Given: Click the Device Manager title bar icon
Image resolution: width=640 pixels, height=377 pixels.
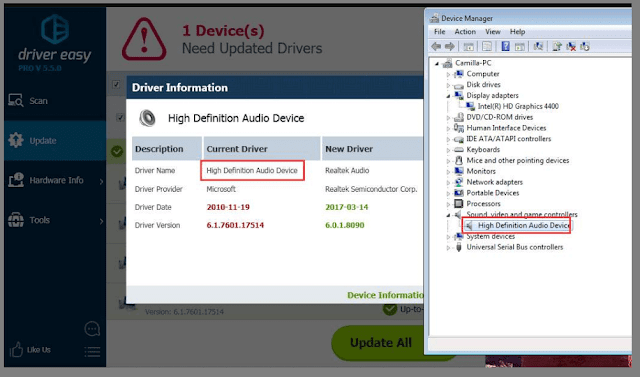Looking at the screenshot, I should (x=434, y=18).
